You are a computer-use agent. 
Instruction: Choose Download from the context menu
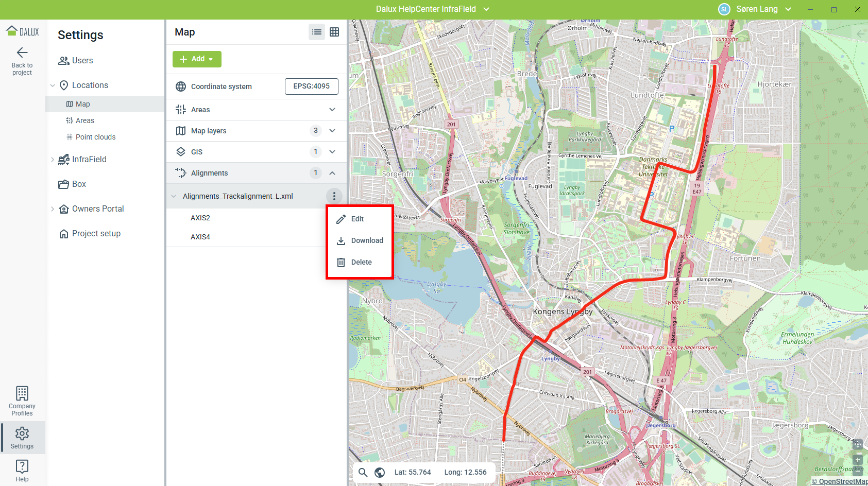[x=366, y=240]
